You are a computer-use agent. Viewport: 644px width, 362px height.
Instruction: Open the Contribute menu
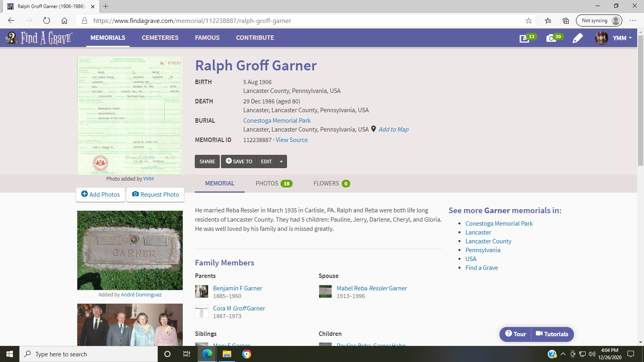(x=255, y=38)
